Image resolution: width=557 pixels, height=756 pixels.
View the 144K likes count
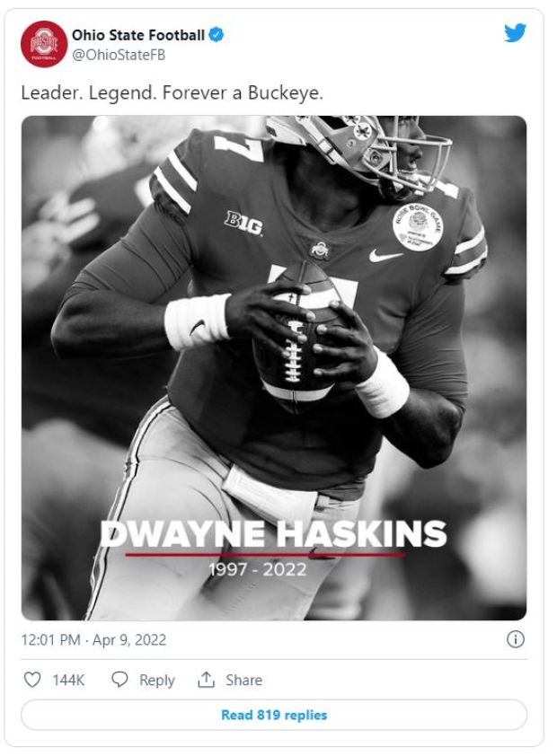pos(68,680)
